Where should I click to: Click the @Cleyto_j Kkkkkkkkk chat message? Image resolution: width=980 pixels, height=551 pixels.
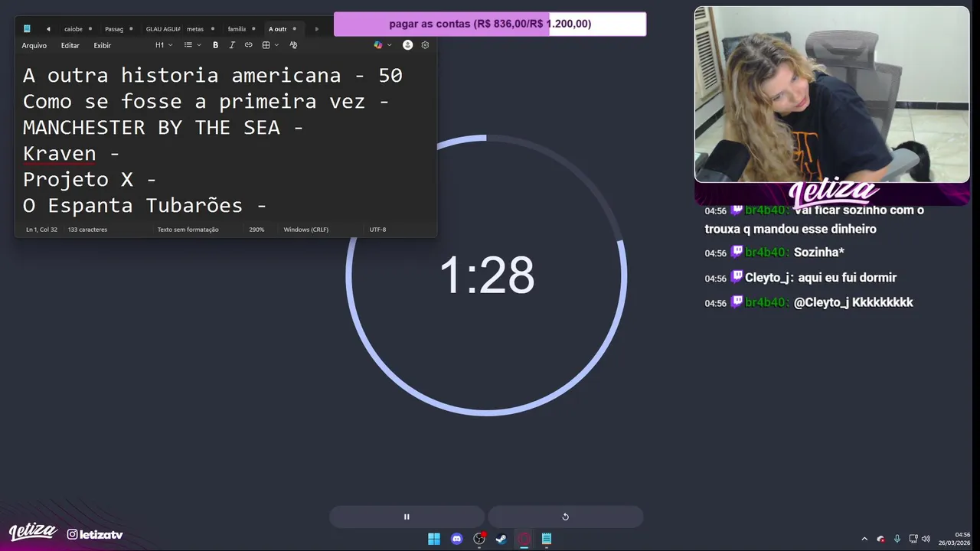(854, 302)
